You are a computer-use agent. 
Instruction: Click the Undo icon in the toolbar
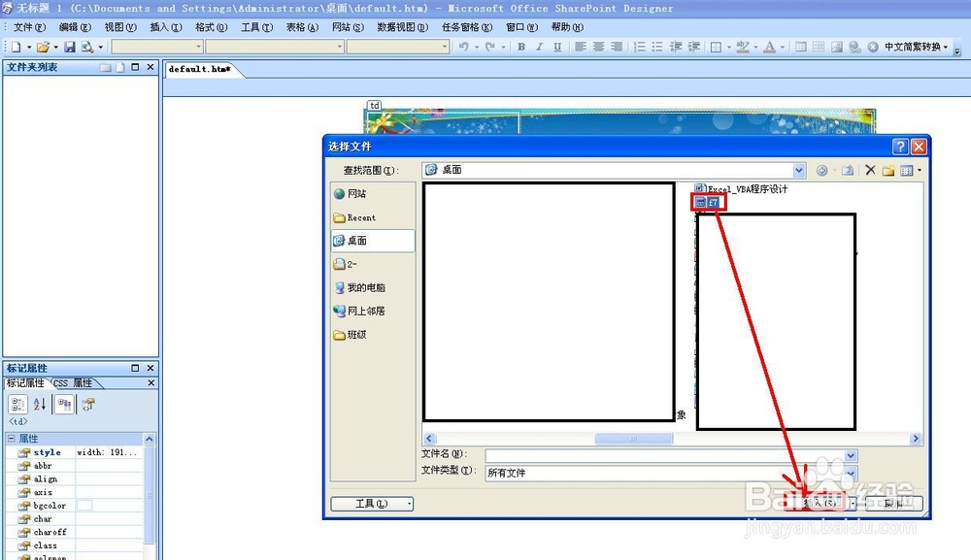461,48
